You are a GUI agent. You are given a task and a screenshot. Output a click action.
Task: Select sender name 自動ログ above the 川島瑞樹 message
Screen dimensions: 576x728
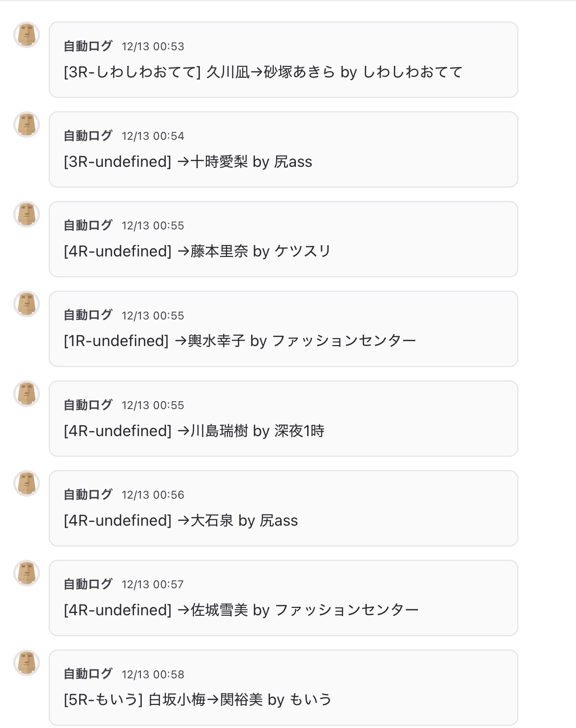[x=88, y=405]
